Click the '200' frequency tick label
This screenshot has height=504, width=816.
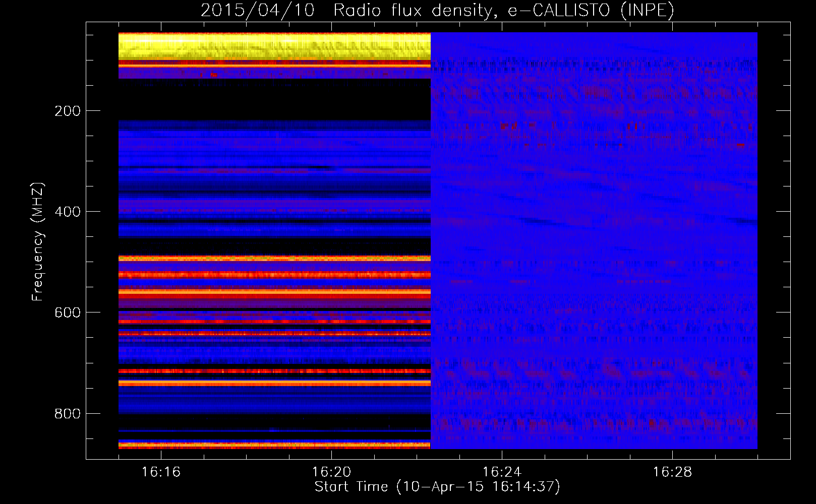(x=68, y=111)
